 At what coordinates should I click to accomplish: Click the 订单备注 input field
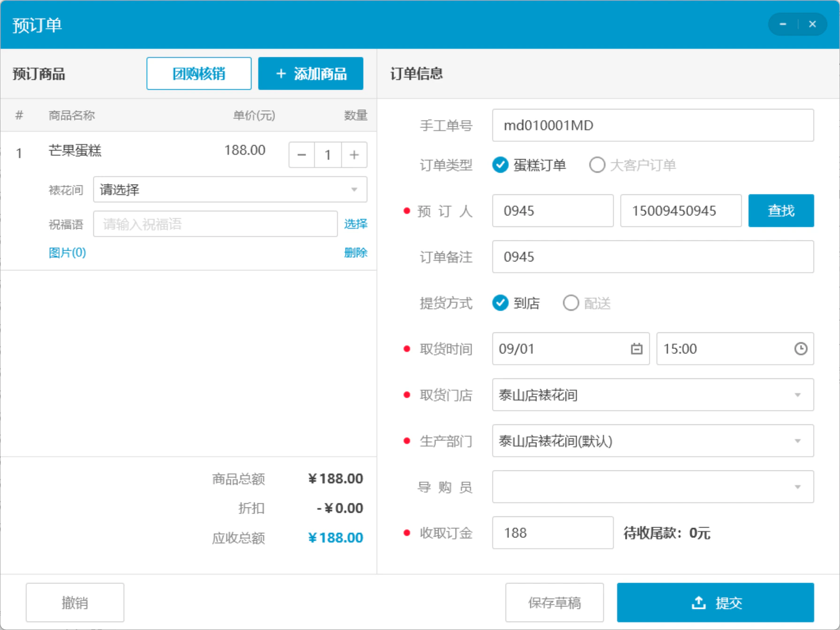653,257
